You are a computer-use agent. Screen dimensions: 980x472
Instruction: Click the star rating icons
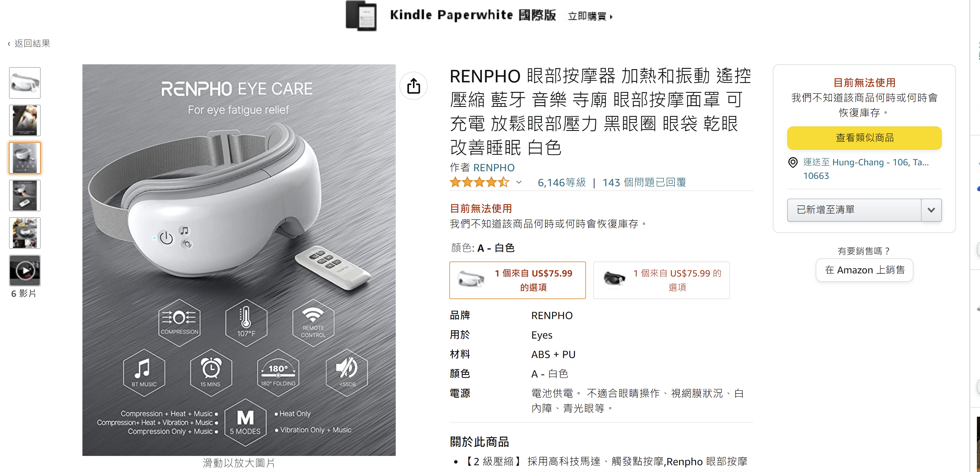[479, 182]
